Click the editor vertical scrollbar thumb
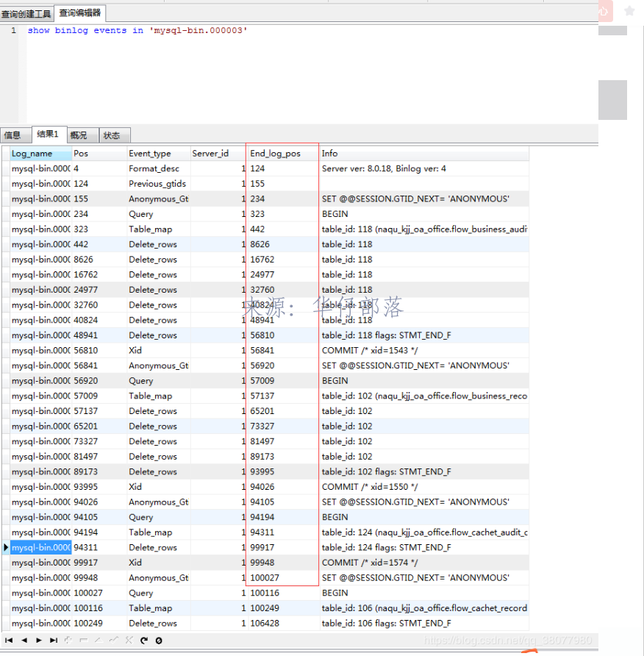Image resolution: width=644 pixels, height=656 pixels. click(x=612, y=100)
